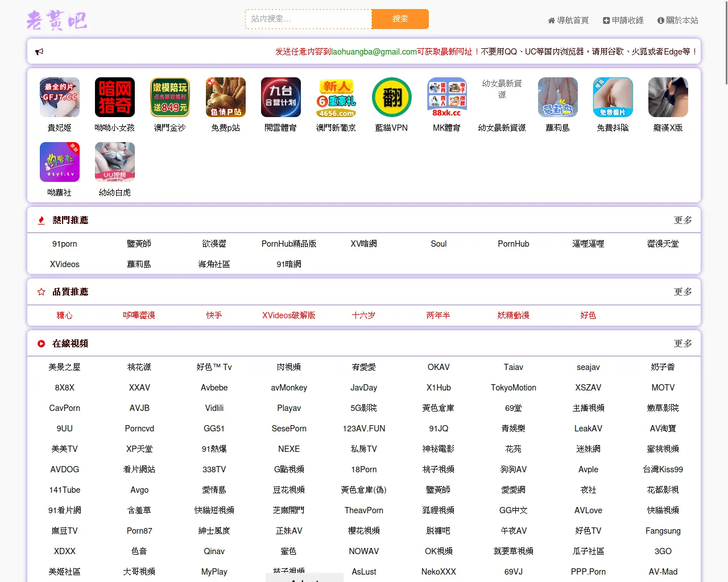Click the megaphone announcement icon
The image size is (728, 582).
(39, 52)
